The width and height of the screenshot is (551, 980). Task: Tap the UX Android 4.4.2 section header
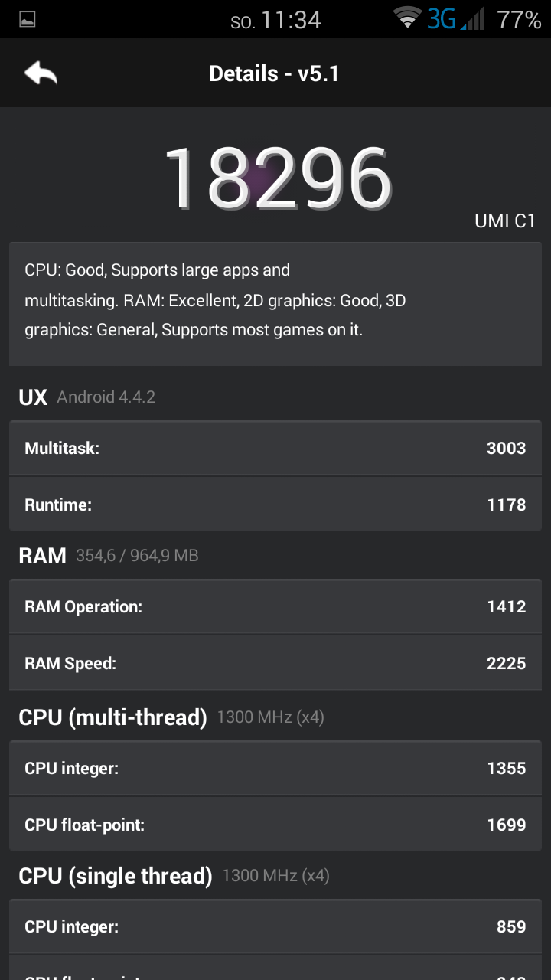[87, 397]
